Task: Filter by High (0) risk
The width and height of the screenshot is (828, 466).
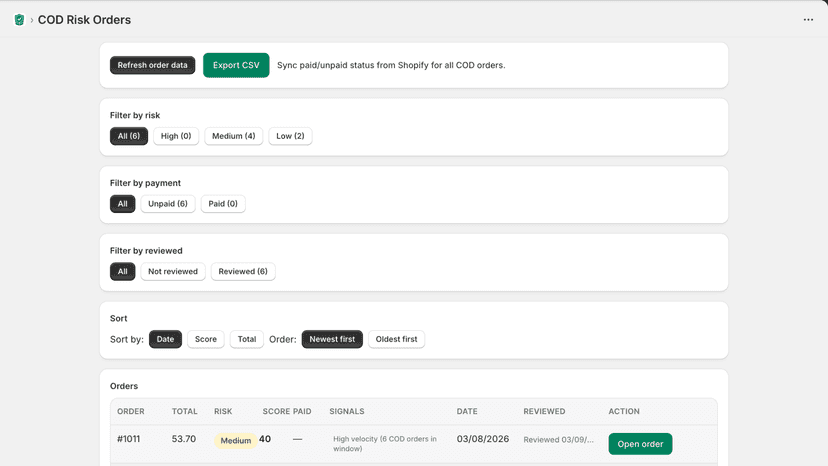Action: (176, 136)
